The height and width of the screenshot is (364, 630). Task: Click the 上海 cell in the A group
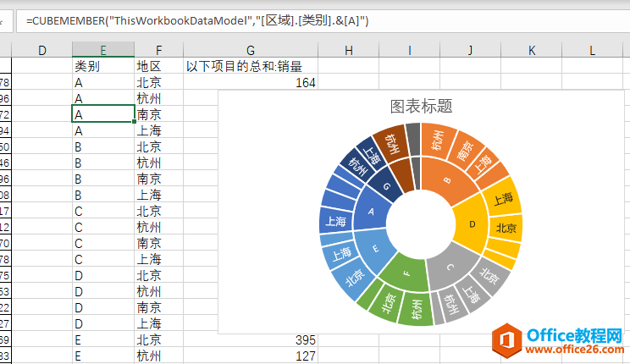click(x=158, y=130)
